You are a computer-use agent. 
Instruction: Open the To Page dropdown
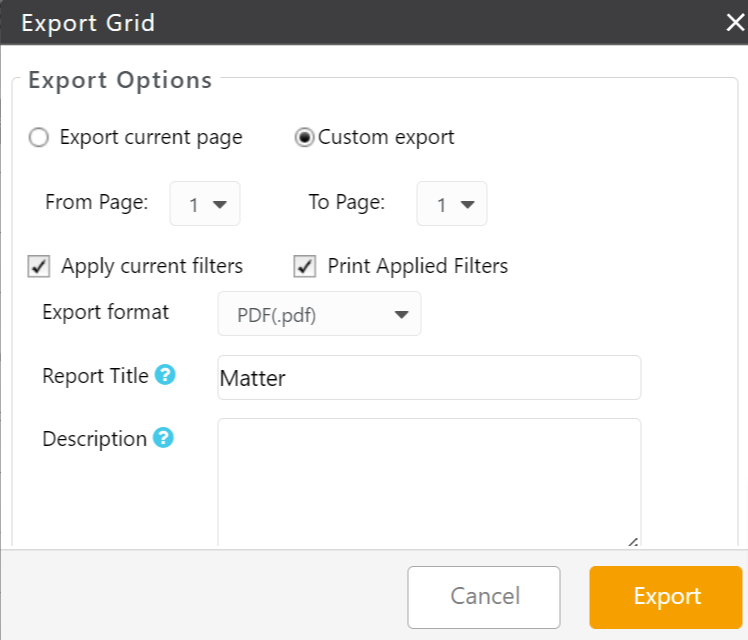tap(452, 204)
